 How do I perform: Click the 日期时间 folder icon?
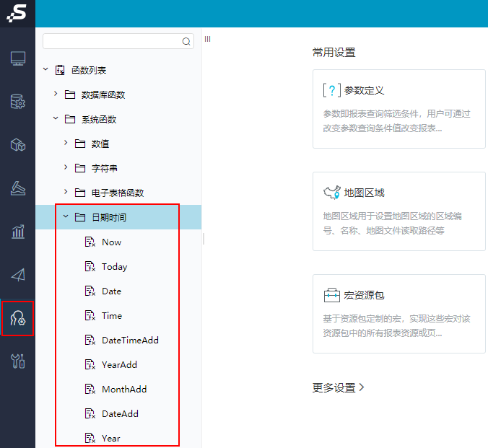point(80,217)
